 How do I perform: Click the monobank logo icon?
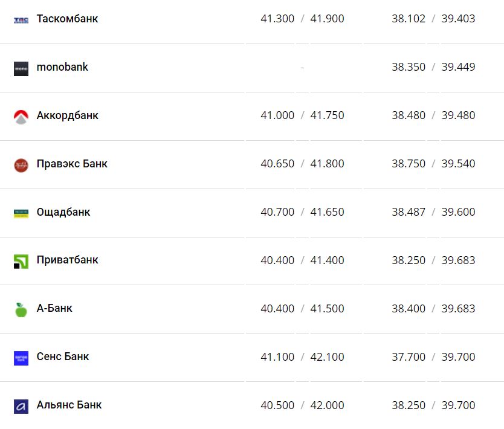(21, 68)
